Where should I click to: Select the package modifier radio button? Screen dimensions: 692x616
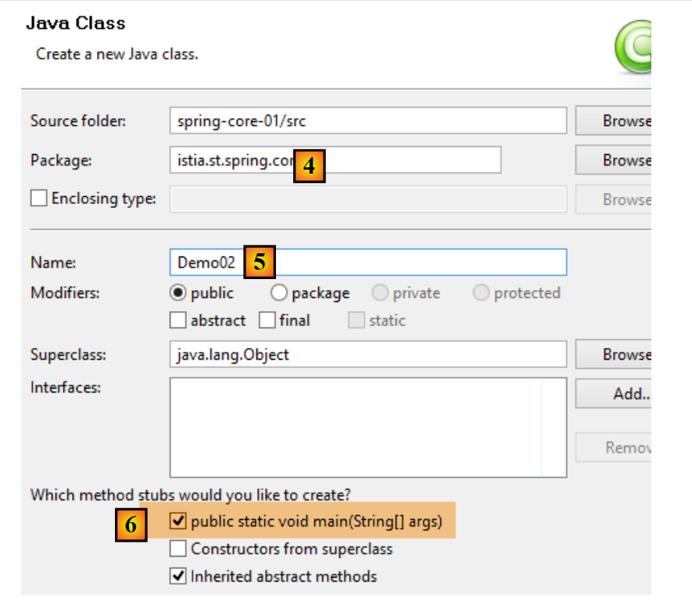click(x=279, y=293)
